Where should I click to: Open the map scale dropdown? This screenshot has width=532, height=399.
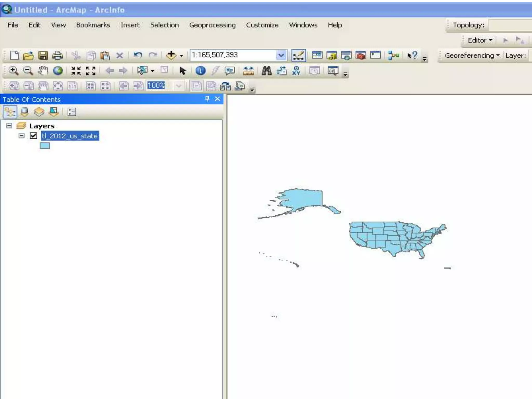281,55
